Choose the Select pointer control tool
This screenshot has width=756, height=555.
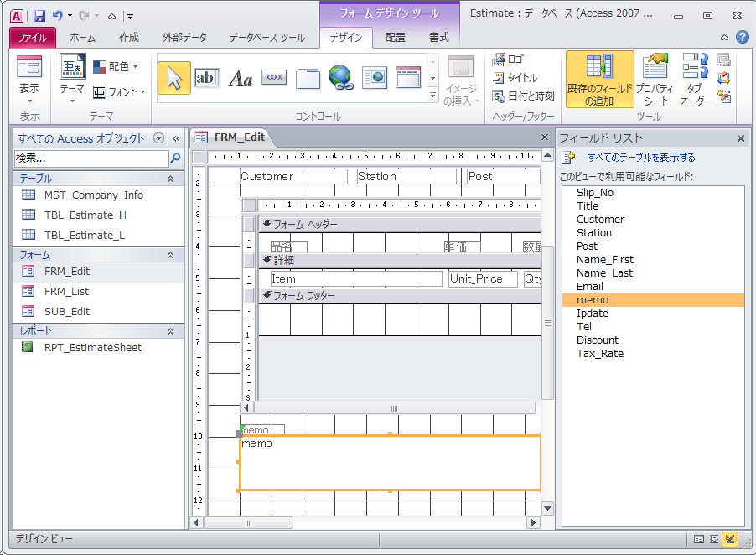[174, 78]
